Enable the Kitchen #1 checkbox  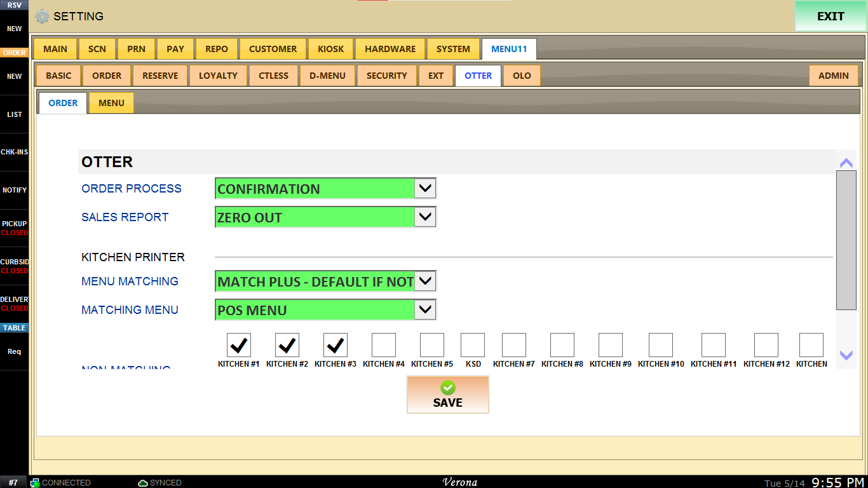[x=239, y=345]
